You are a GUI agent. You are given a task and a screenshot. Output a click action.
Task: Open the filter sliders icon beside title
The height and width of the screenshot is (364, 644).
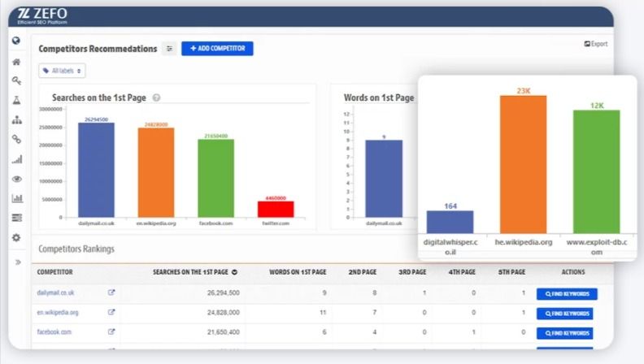tap(169, 49)
